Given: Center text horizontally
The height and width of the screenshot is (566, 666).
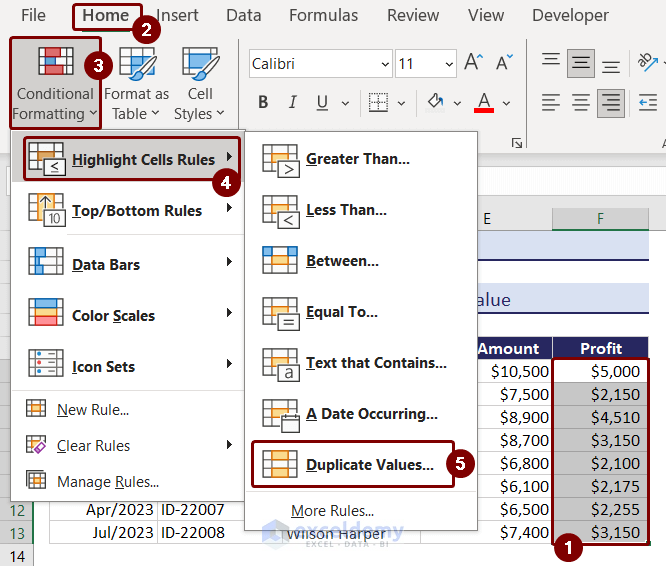Looking at the screenshot, I should 581,103.
